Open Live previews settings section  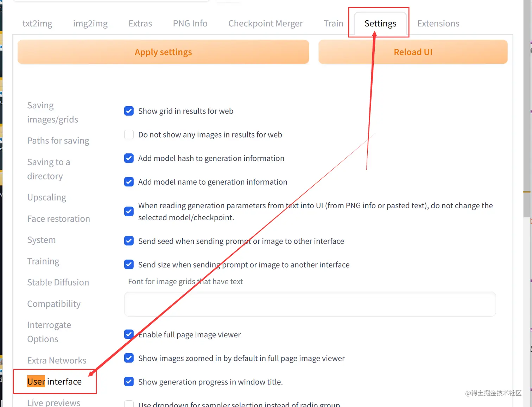click(53, 402)
